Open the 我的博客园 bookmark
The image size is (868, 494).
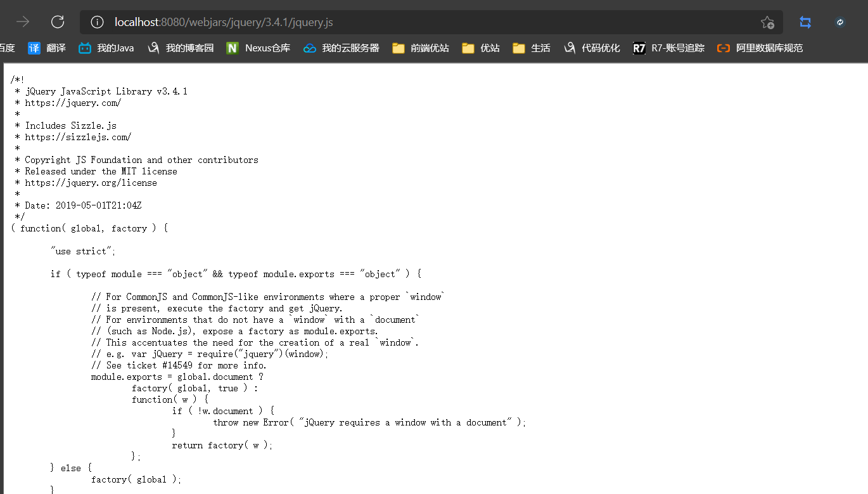coord(181,48)
